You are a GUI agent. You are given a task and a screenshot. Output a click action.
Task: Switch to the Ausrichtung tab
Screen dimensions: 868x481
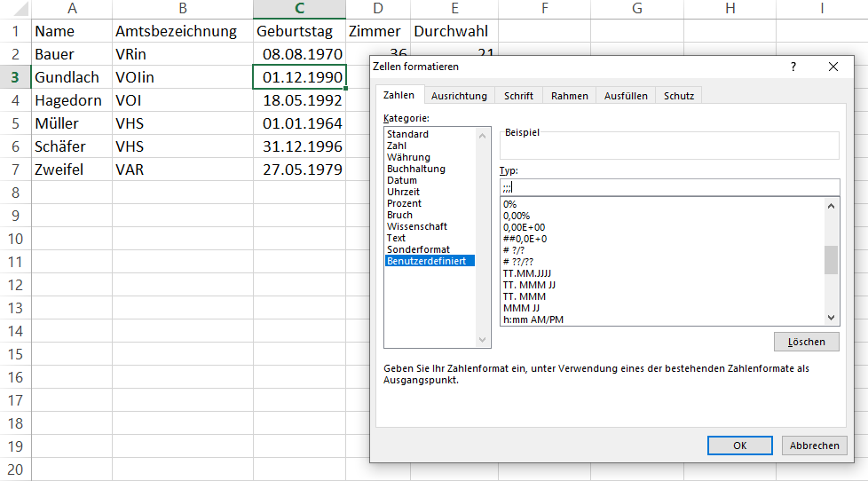459,96
